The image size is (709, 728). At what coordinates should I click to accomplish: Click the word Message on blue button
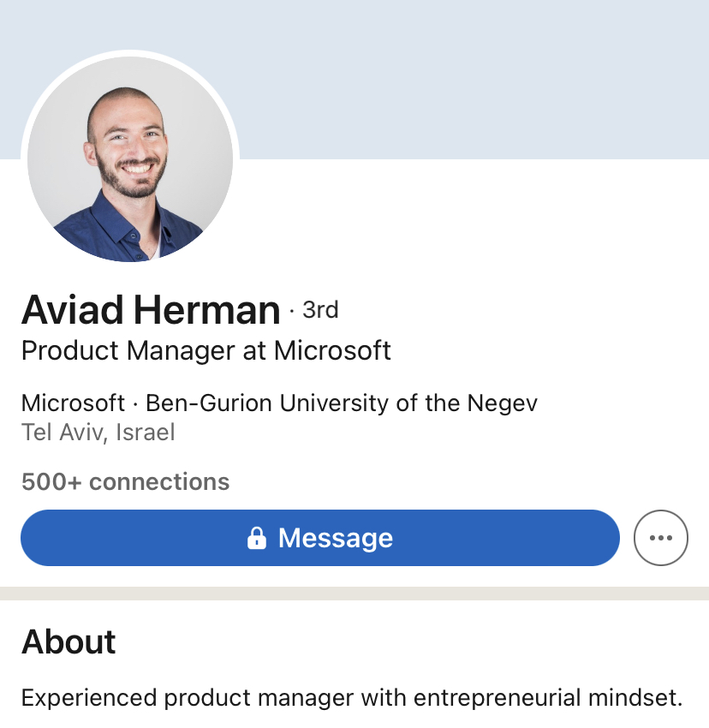pos(335,538)
